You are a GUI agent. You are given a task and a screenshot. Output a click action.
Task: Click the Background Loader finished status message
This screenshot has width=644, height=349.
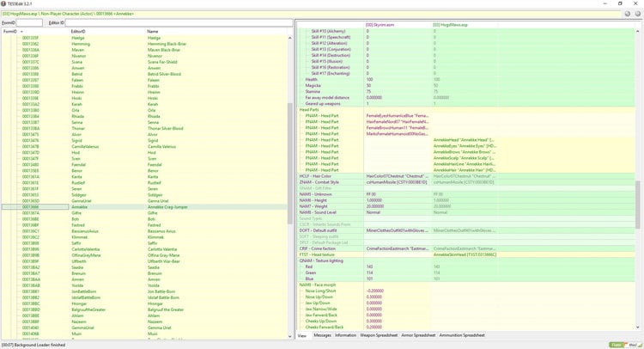pyautogui.click(x=33, y=345)
